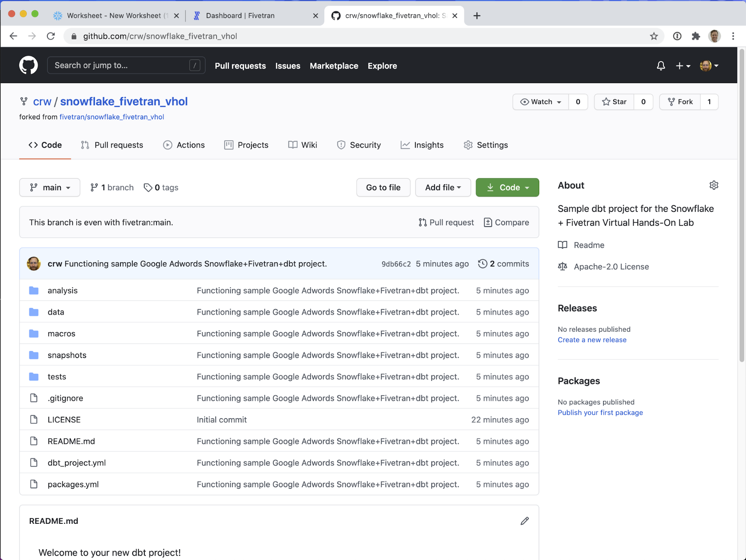
Task: Switch to the Actions tab
Action: coord(184,145)
